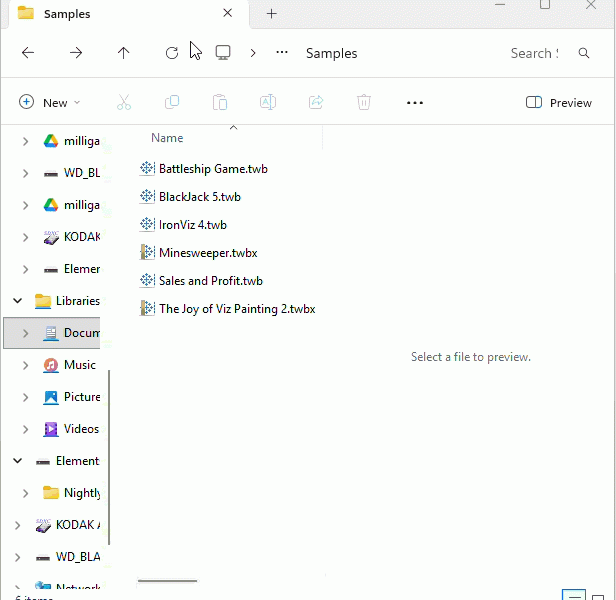
Task: Click Samples in the address bar
Action: 332,53
